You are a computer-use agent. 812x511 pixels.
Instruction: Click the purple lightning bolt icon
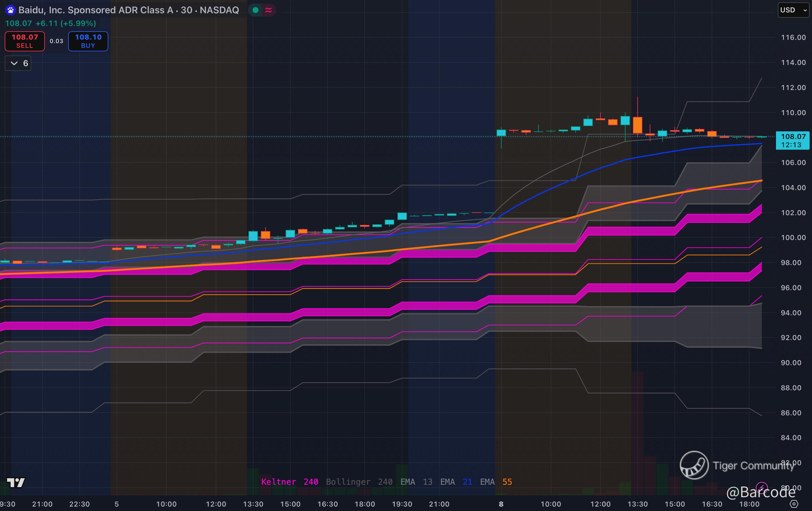click(x=762, y=487)
